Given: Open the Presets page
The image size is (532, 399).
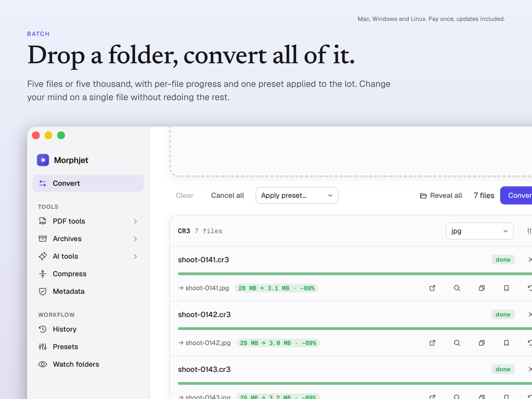Looking at the screenshot, I should 88,347.
